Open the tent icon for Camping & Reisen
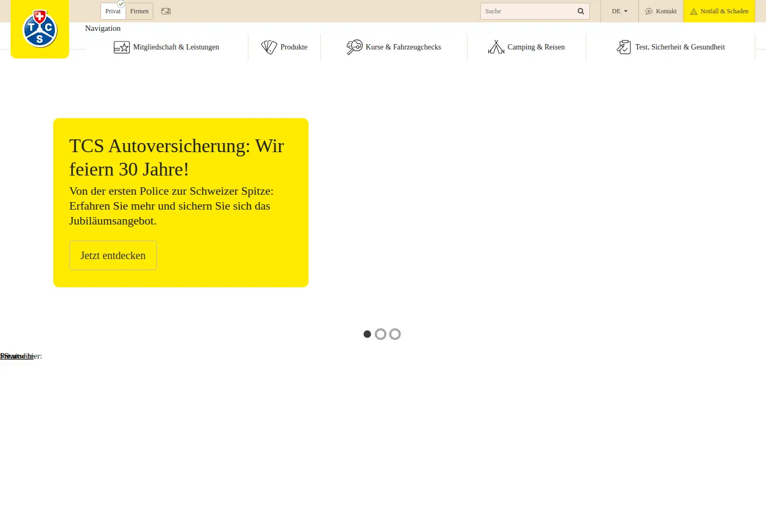The width and height of the screenshot is (766, 532). [x=496, y=47]
